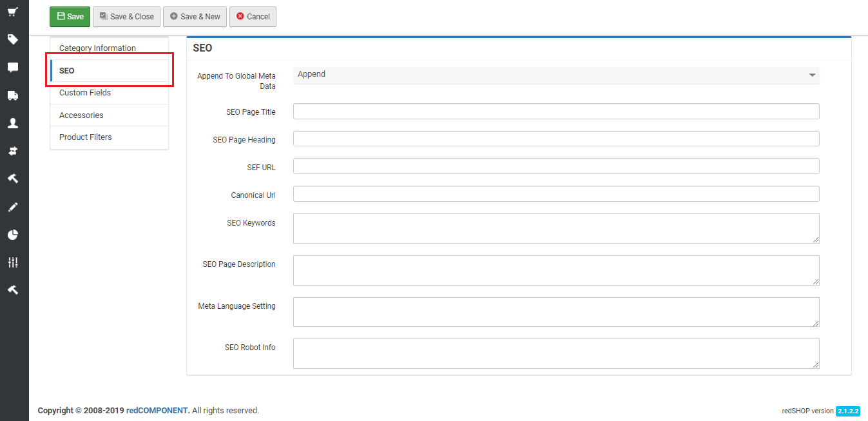Click the SEO Keywords label
The height and width of the screenshot is (421, 868).
251,223
